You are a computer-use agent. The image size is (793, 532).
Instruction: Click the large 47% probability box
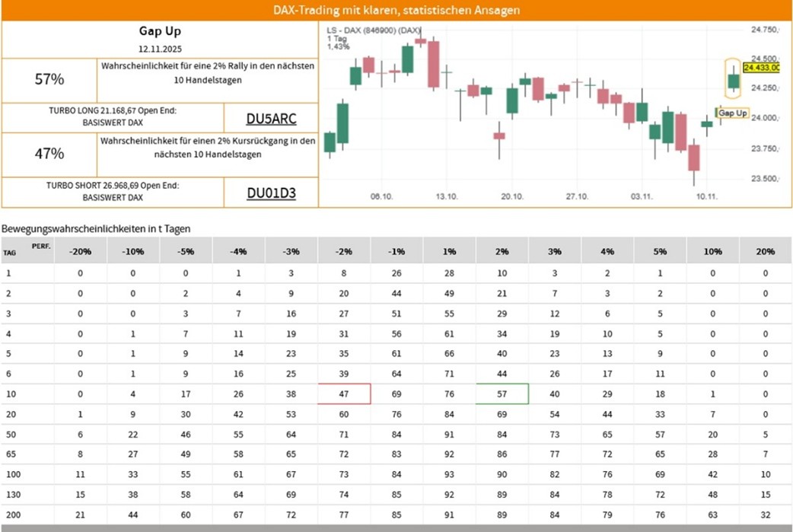(x=49, y=154)
